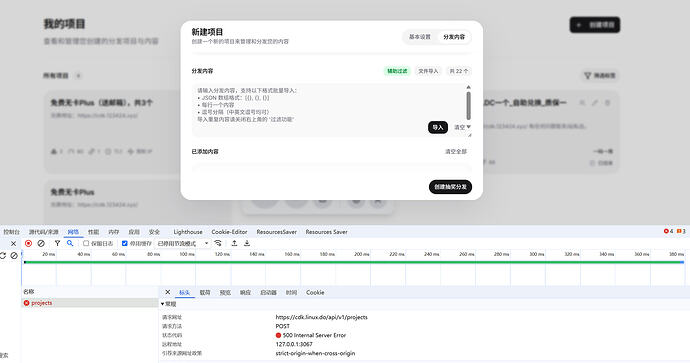The image size is (690, 363).
Task: Switch to the 控制台 DevTools tab
Action: 11,232
